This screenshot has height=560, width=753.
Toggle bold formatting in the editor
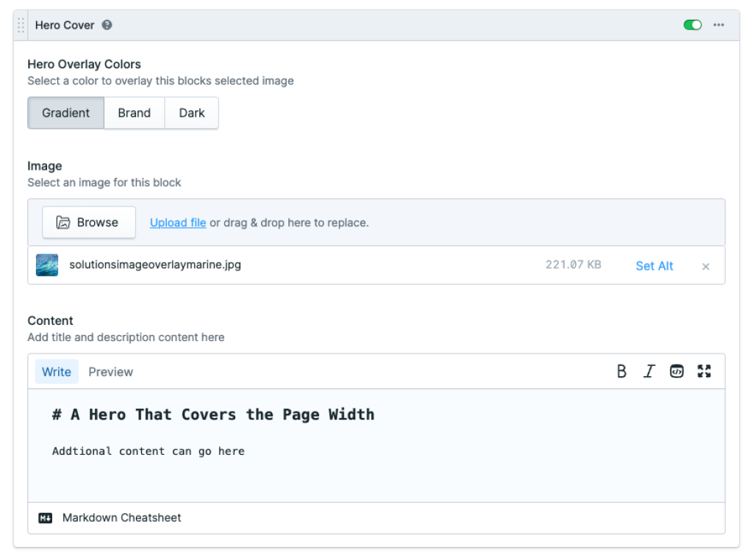click(x=621, y=371)
